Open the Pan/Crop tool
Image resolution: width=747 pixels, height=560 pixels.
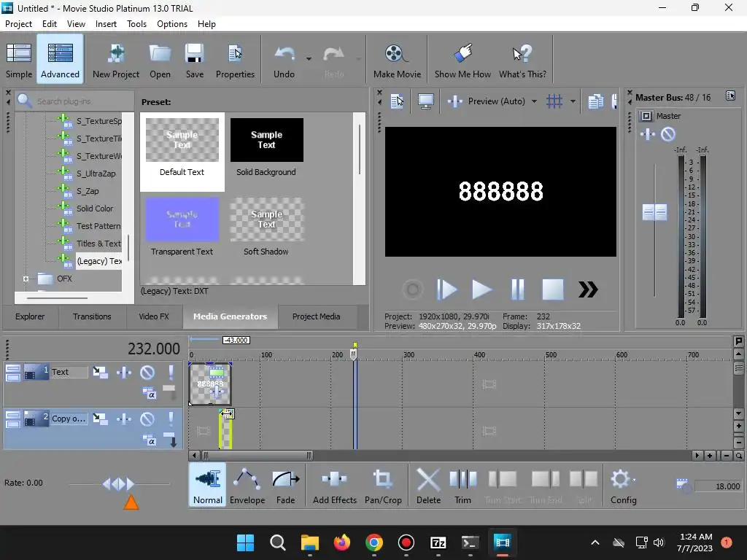coord(383,486)
